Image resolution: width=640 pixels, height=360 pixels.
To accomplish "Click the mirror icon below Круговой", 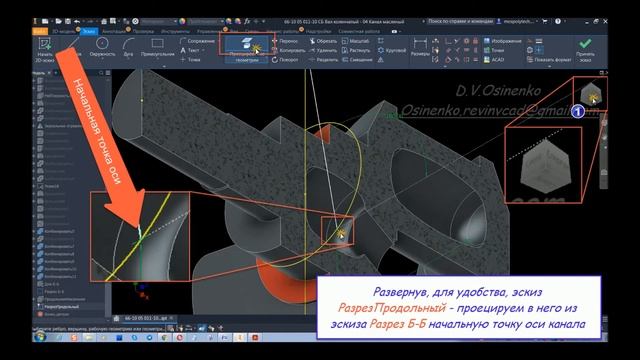I will (380, 60).
